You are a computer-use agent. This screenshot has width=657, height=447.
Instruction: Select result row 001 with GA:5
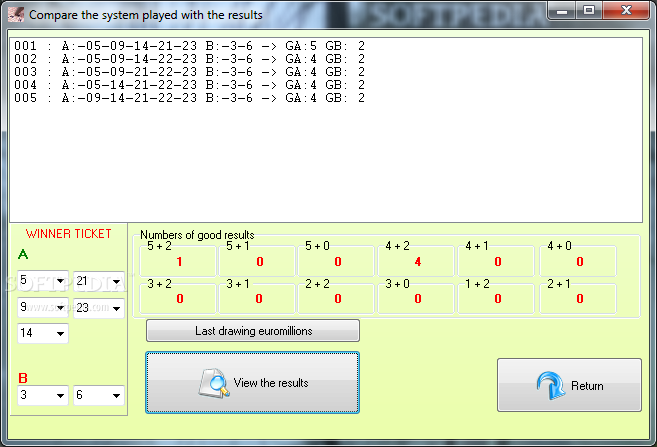tap(189, 46)
